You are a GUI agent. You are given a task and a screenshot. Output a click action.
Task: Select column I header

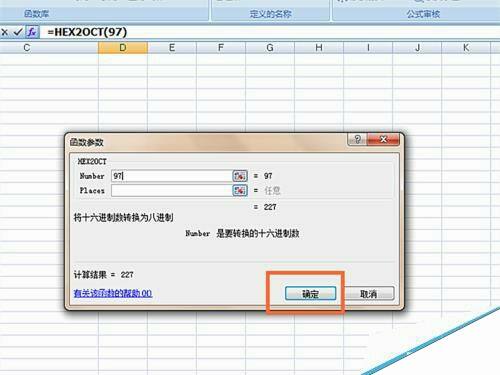point(368,48)
